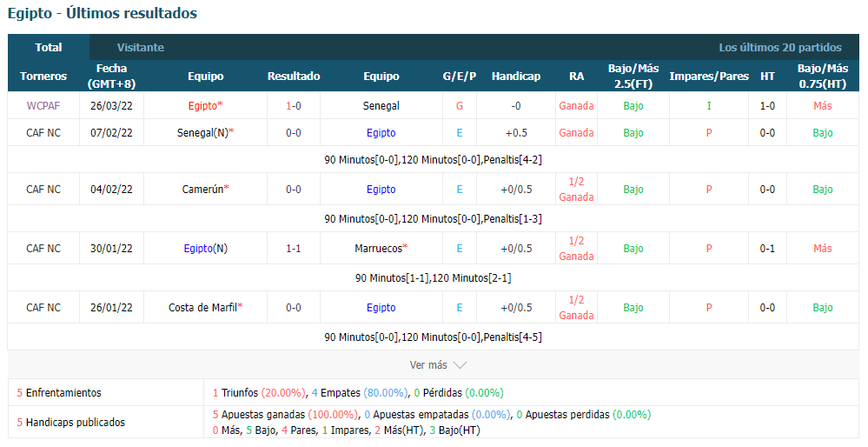Open Marruecos team link
The height and width of the screenshot is (447, 868).
click(x=381, y=248)
